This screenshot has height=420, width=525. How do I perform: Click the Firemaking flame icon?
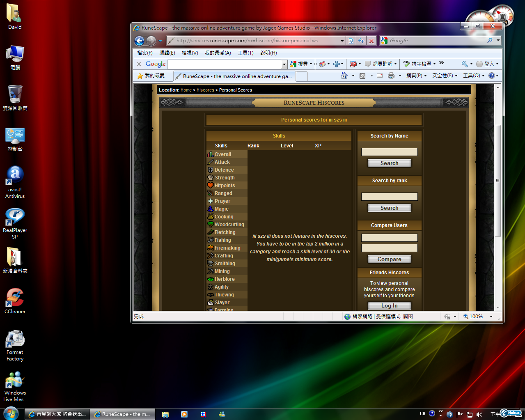(210, 248)
